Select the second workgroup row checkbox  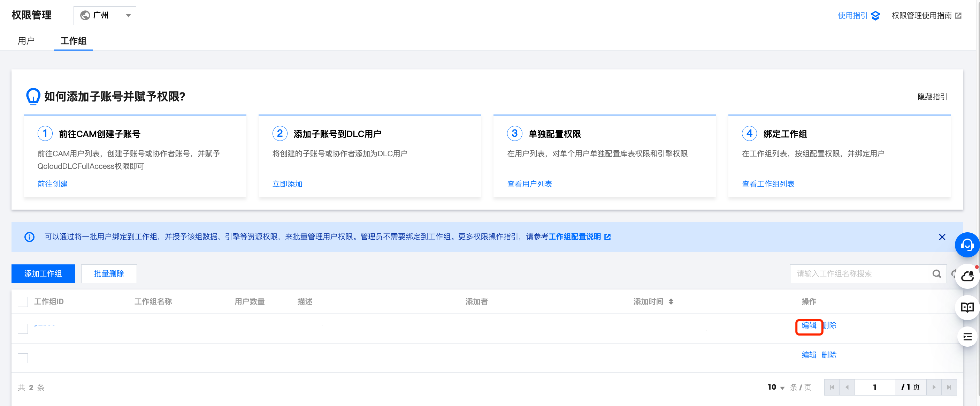click(x=23, y=358)
